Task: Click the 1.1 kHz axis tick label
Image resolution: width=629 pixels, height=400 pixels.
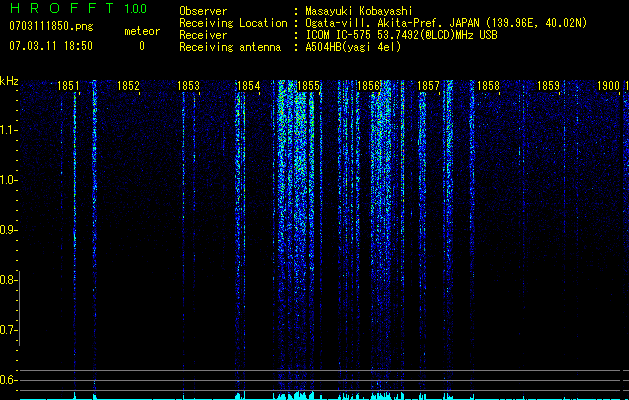Action: [8, 130]
